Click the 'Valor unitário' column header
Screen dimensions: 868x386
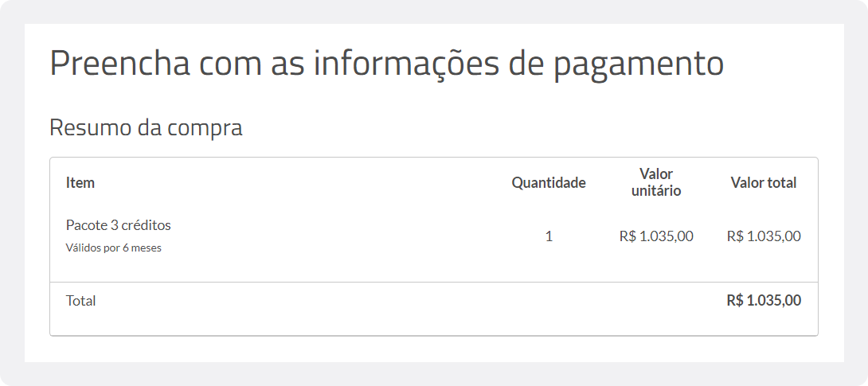(656, 182)
